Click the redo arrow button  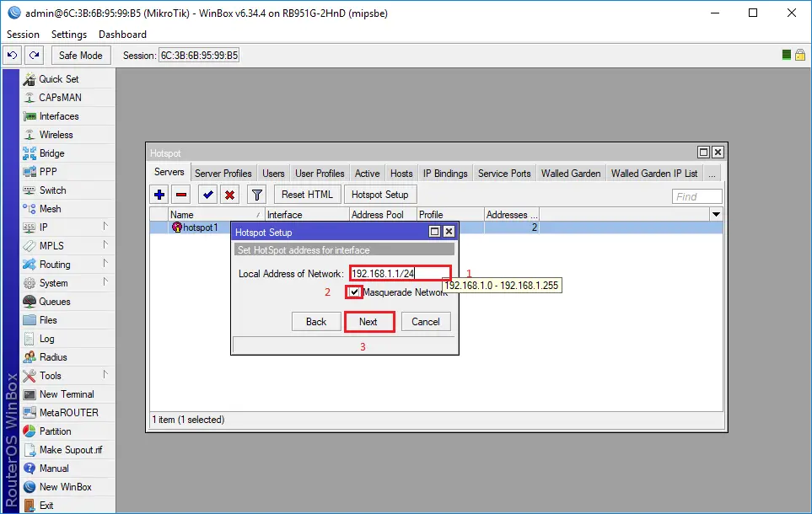35,56
